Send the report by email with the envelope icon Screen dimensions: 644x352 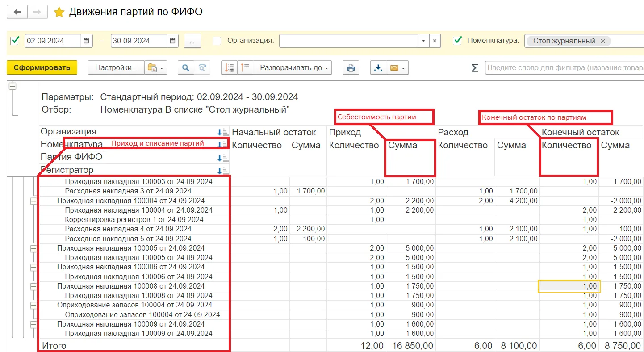[397, 68]
